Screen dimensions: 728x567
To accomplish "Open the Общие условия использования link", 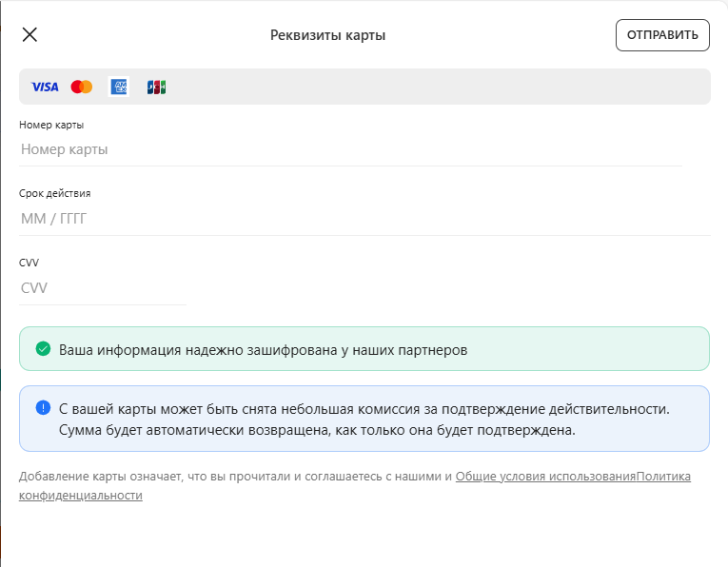I will coord(545,476).
